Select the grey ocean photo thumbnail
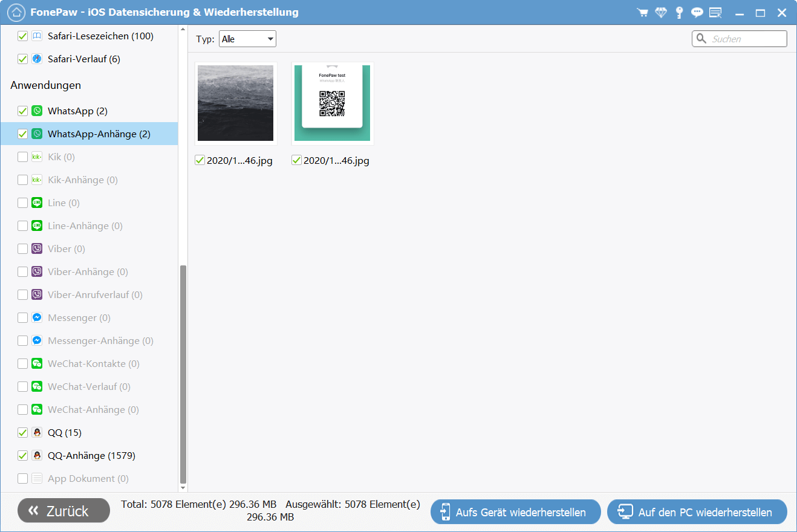Screen dimensions: 797x532 click(235, 103)
